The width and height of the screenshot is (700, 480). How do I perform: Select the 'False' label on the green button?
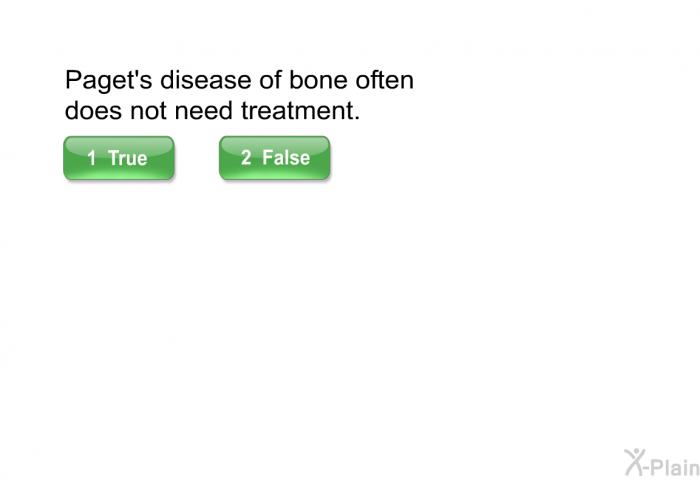[286, 158]
